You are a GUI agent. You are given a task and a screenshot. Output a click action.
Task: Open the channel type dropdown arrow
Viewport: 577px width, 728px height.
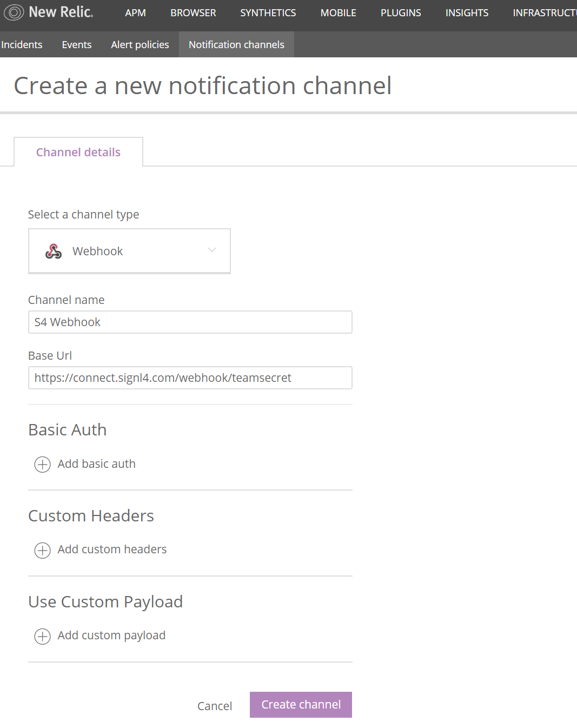pos(212,250)
